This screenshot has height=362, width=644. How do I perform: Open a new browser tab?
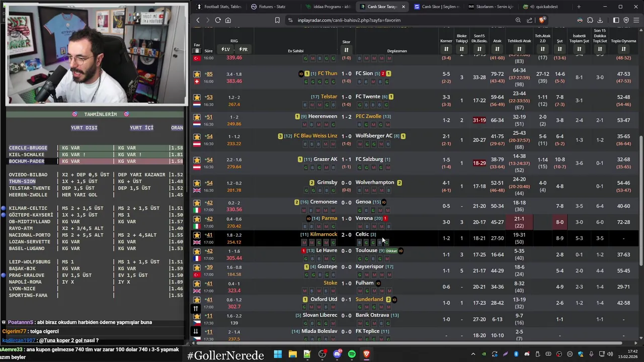tap(579, 7)
